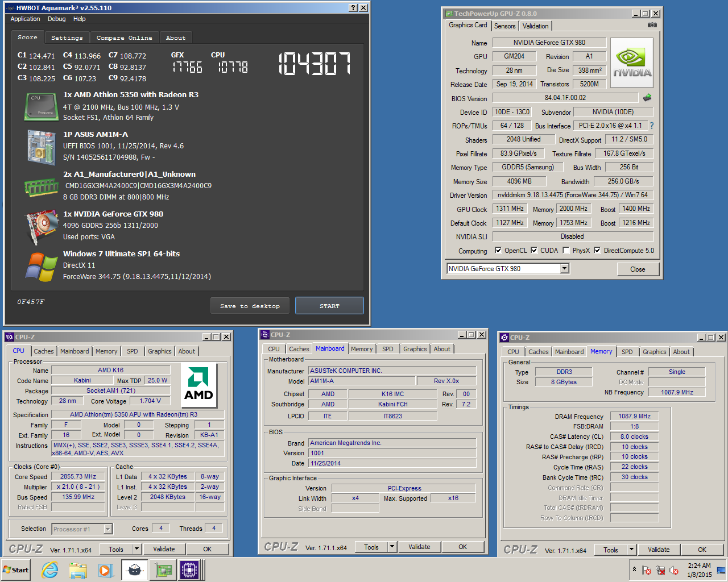Open Caches tab in CPU-Z CPU window

pos(44,351)
